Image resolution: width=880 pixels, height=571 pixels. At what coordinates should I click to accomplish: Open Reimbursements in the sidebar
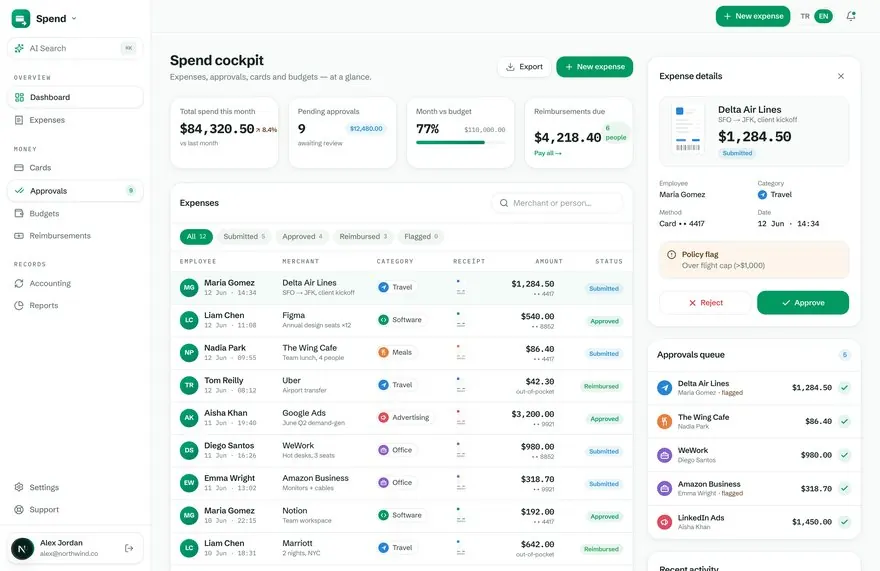[75, 236]
